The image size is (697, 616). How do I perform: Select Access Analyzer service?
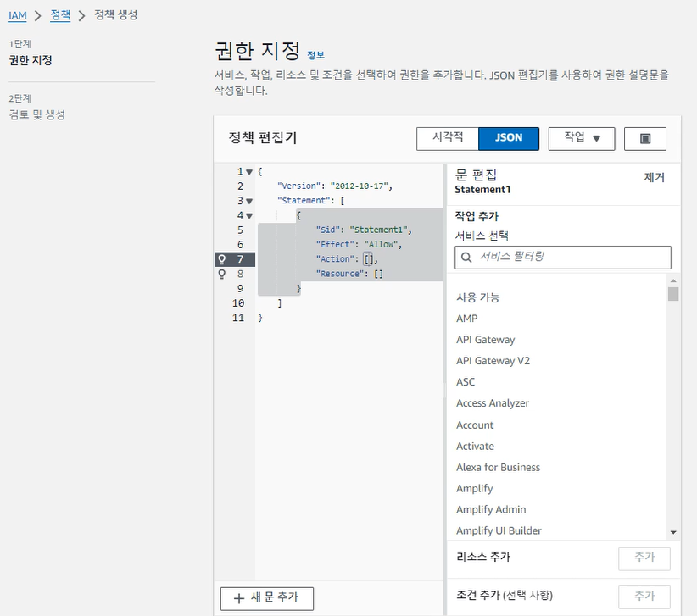pyautogui.click(x=493, y=403)
